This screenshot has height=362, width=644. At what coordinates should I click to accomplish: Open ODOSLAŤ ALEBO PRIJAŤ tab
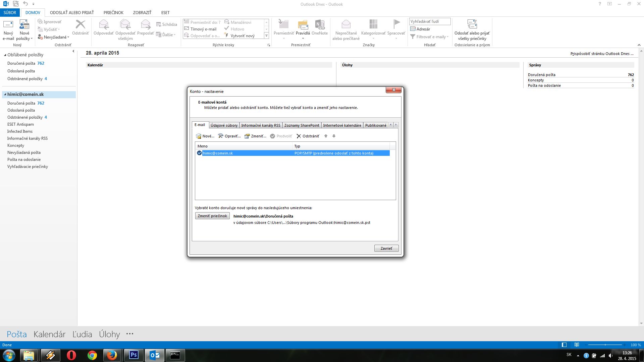pyautogui.click(x=72, y=13)
